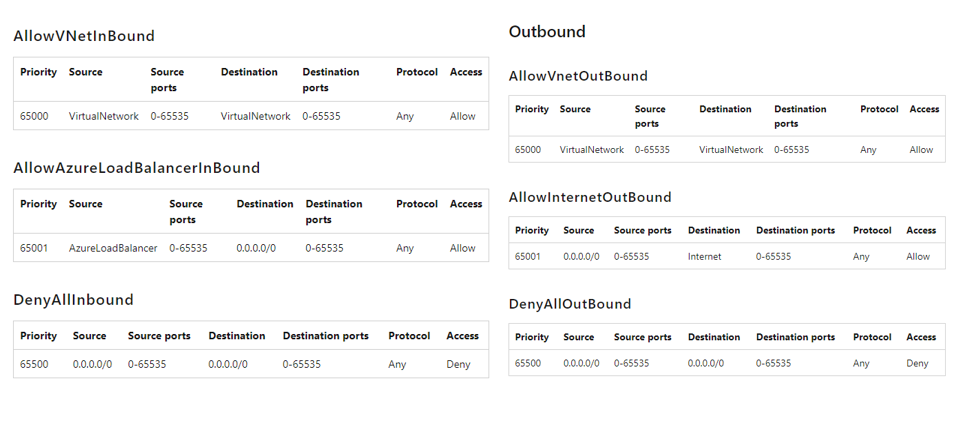Click Priority column header in AllowVNetInBound table
967x422 pixels.
tap(38, 72)
